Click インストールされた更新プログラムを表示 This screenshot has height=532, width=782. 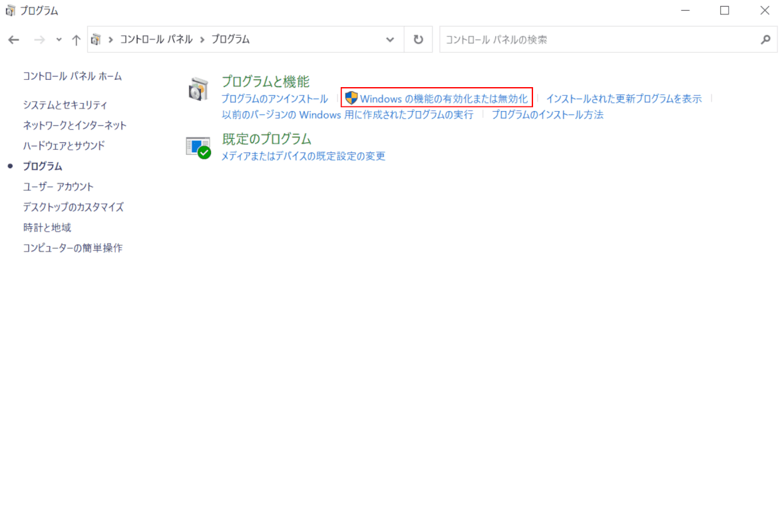coord(624,99)
